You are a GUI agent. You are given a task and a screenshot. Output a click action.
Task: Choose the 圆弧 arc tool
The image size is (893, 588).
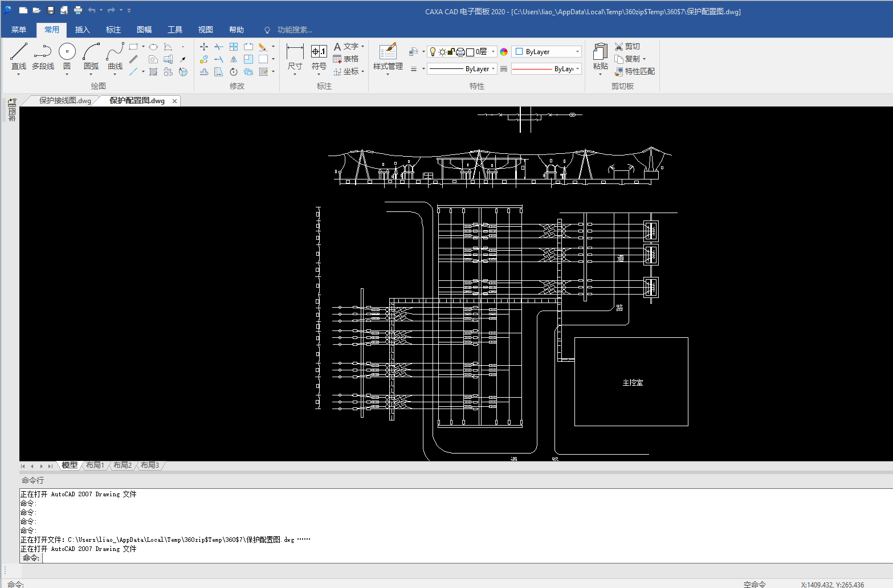coord(91,56)
